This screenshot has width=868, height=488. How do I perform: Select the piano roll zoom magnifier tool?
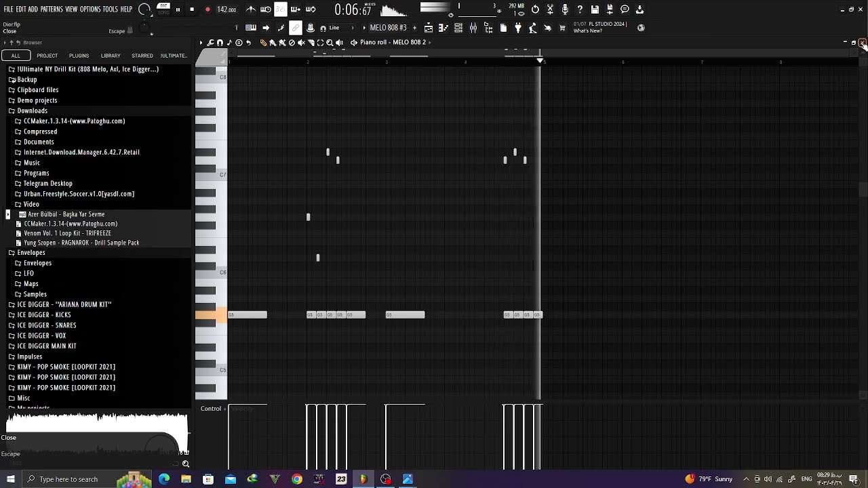click(330, 42)
